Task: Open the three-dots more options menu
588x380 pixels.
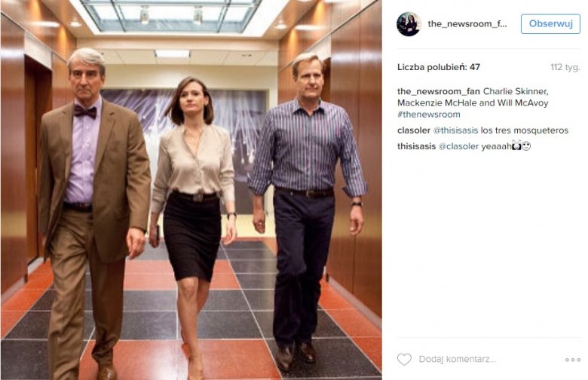Action: 573,360
